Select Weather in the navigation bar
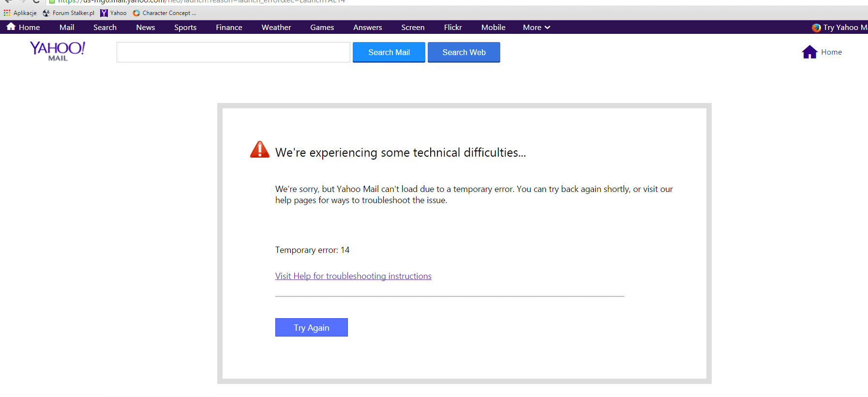 coord(276,27)
